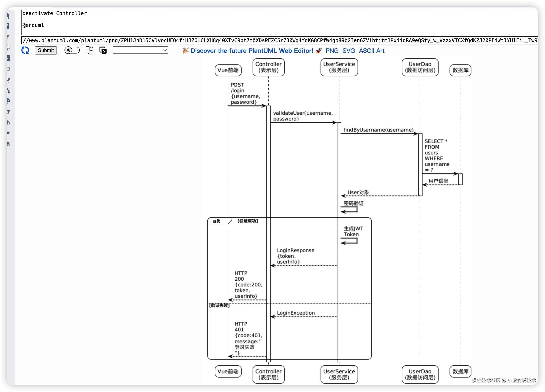Select ASCII Art output link
This screenshot has width=545, height=392.
coord(372,51)
